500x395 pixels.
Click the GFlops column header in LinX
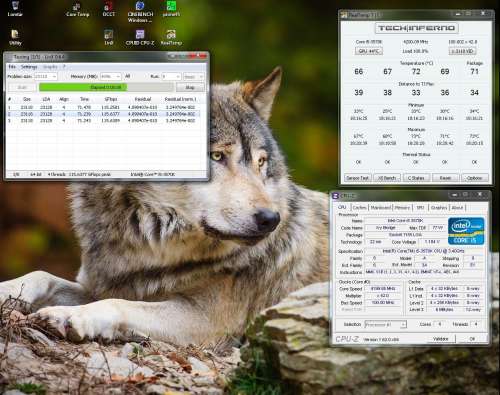pos(111,99)
